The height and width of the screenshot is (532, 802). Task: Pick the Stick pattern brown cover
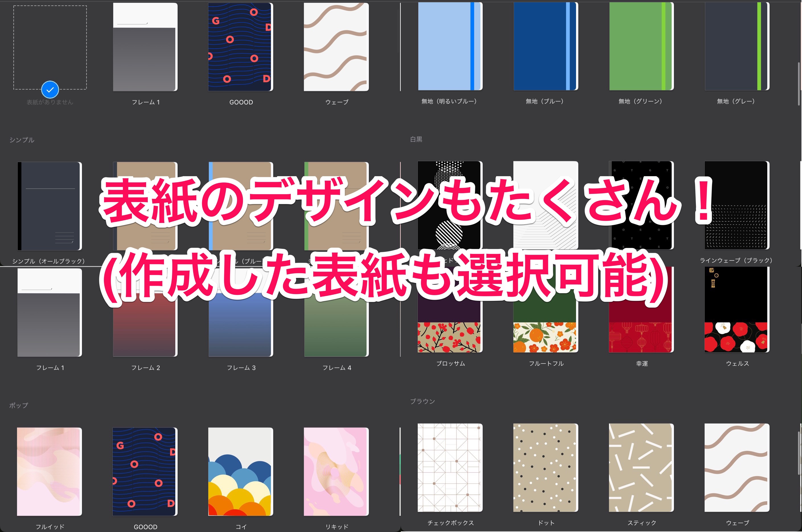(641, 468)
